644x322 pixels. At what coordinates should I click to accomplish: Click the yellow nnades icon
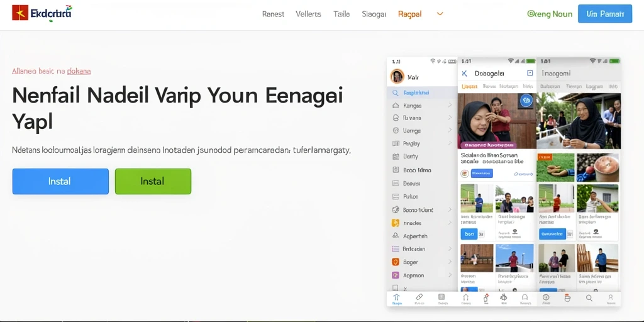tap(396, 223)
